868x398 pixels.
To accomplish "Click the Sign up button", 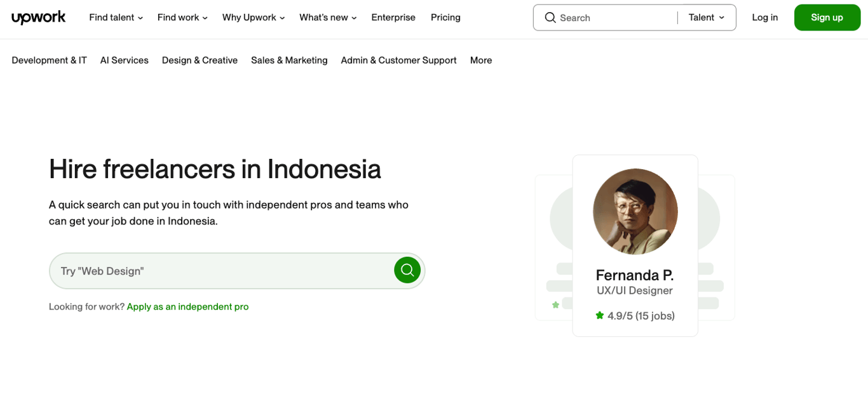I will click(827, 17).
